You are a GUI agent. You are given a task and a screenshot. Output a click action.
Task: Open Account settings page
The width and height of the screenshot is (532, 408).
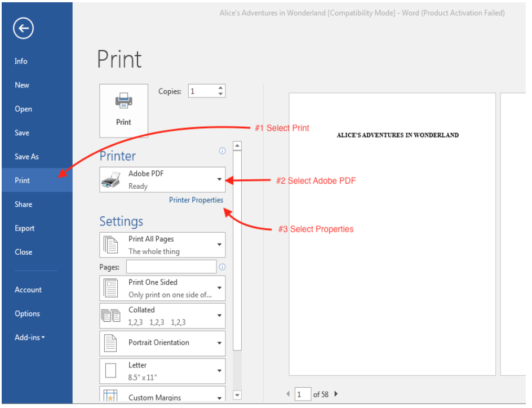tap(28, 290)
